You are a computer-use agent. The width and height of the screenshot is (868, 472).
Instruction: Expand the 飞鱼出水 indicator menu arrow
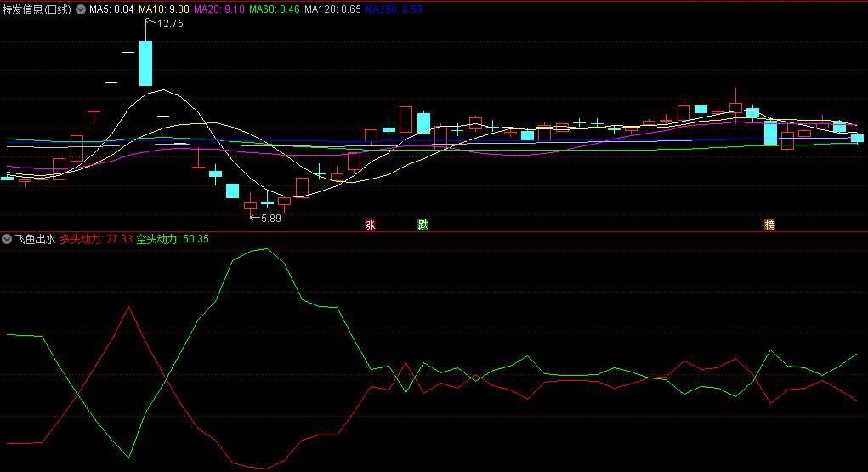click(x=7, y=240)
